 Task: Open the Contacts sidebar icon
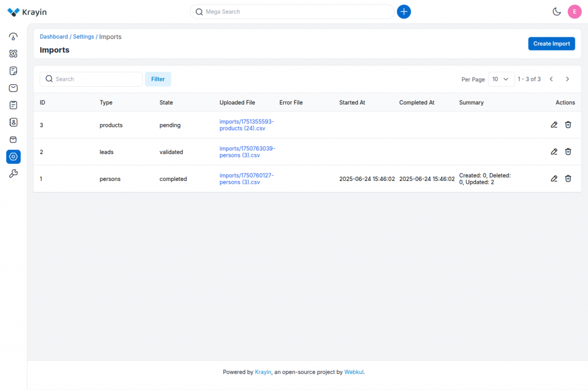(x=13, y=122)
